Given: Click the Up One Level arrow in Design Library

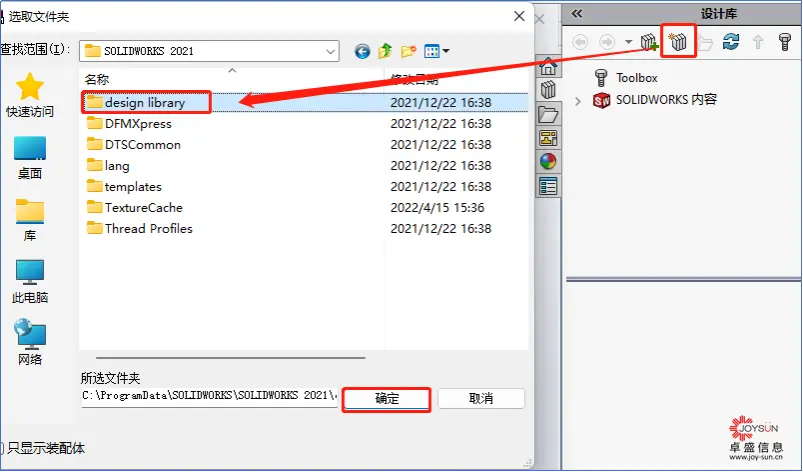Looking at the screenshot, I should tap(758, 42).
